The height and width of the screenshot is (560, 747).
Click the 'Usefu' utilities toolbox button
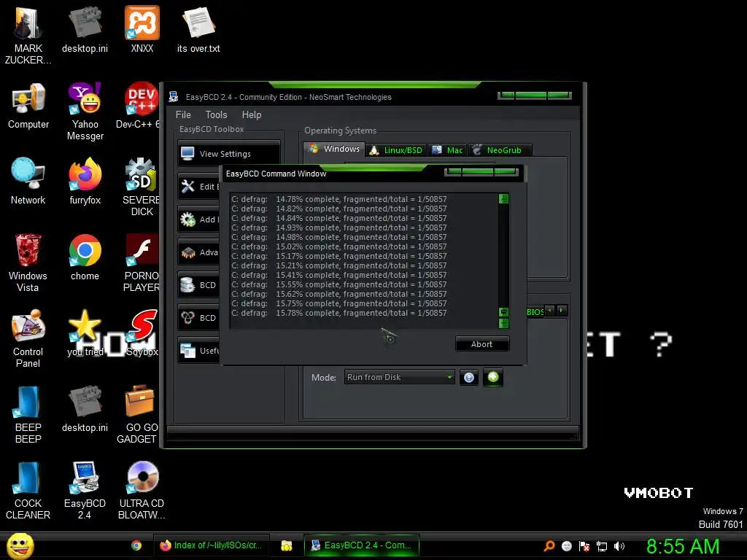pyautogui.click(x=198, y=351)
